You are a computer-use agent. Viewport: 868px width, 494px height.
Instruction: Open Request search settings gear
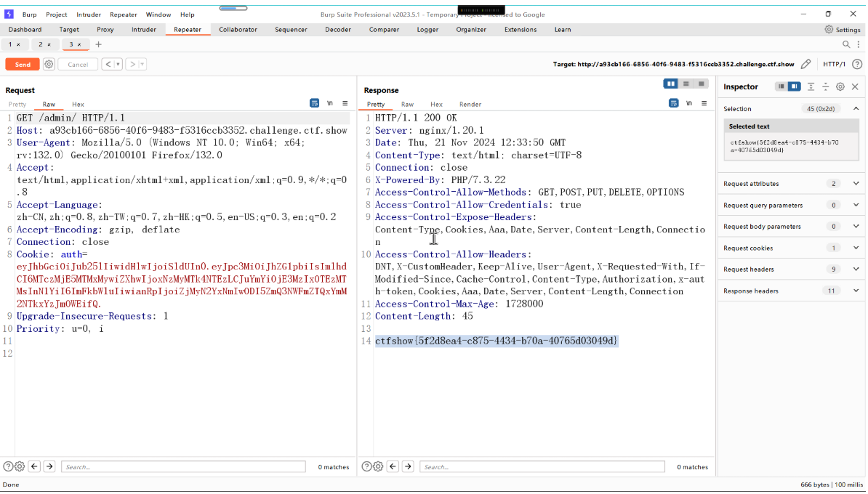(20, 467)
